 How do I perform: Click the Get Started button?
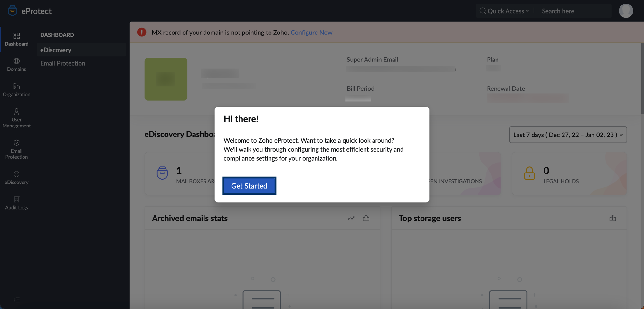point(249,186)
